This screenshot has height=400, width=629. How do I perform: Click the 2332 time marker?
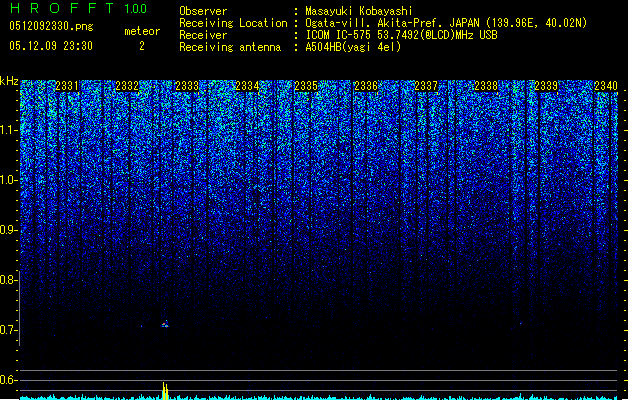click(127, 86)
